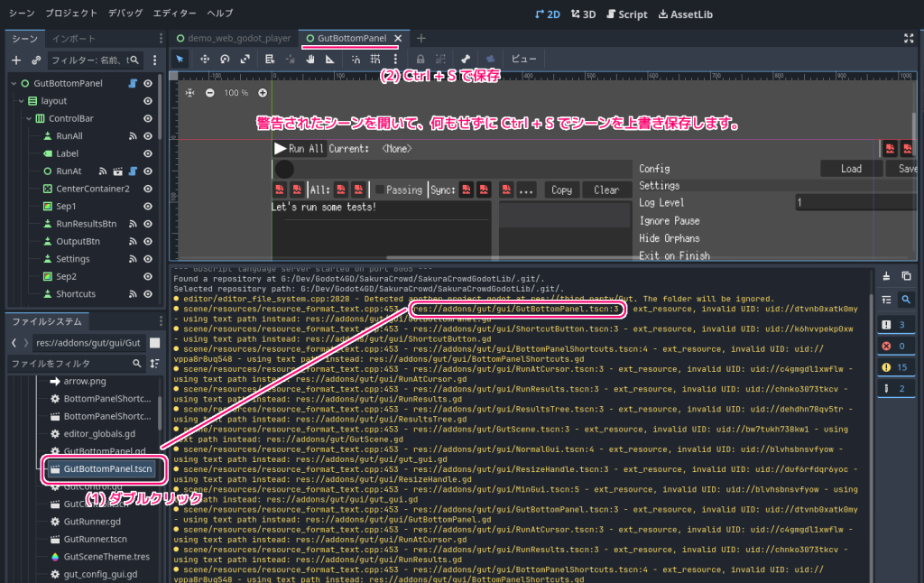Copy output log selection icon
Screen dimensions: 924x583
[906, 276]
